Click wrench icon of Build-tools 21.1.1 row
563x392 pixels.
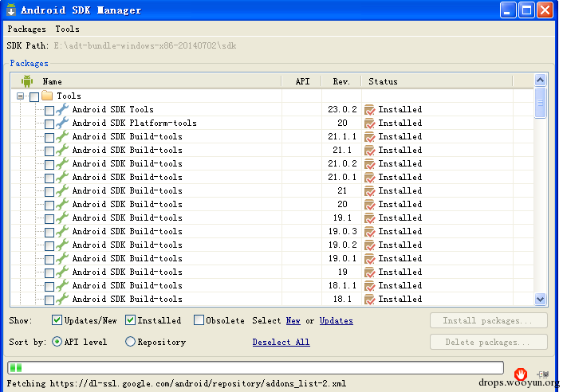point(62,136)
